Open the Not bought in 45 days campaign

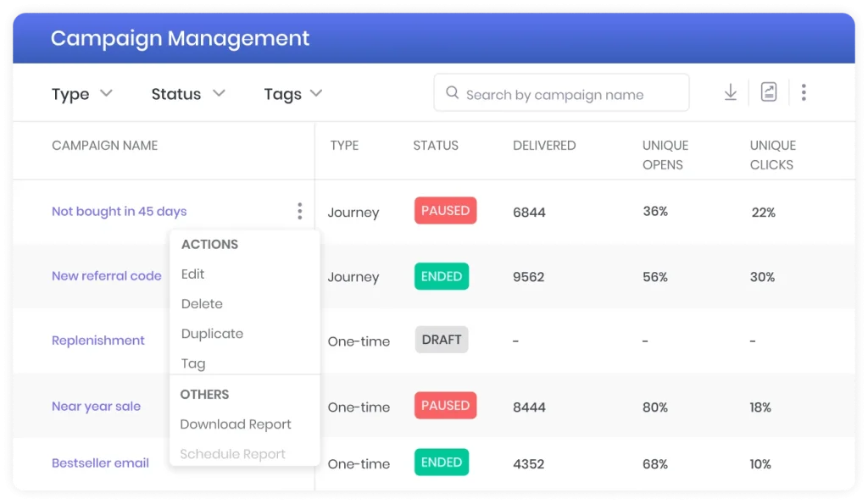[119, 211]
